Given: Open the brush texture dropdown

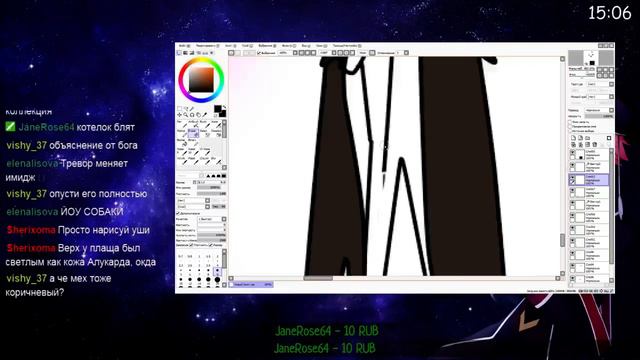Looking at the screenshot, I should (x=193, y=207).
